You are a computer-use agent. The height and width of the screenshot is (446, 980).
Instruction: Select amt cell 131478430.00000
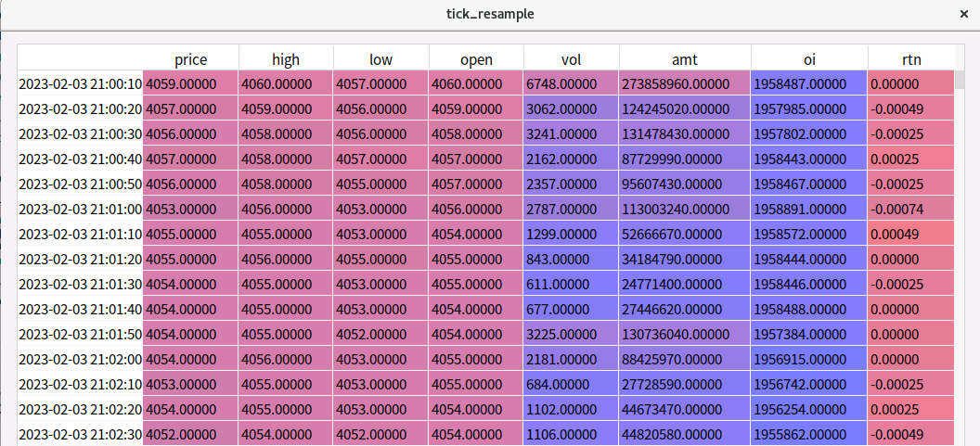685,134
